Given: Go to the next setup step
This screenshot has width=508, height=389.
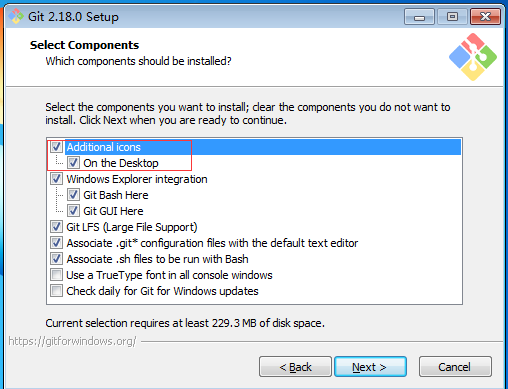Looking at the screenshot, I should click(x=370, y=367).
